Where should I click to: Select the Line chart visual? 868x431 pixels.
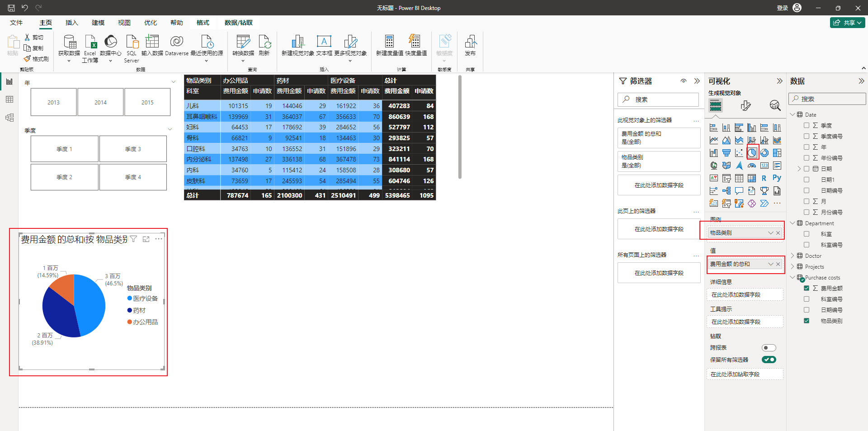tap(714, 140)
